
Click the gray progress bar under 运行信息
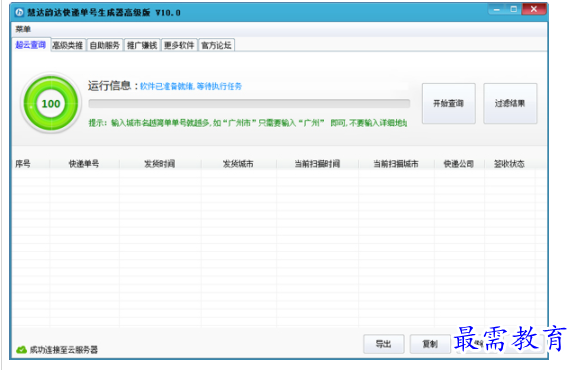pyautogui.click(x=249, y=103)
